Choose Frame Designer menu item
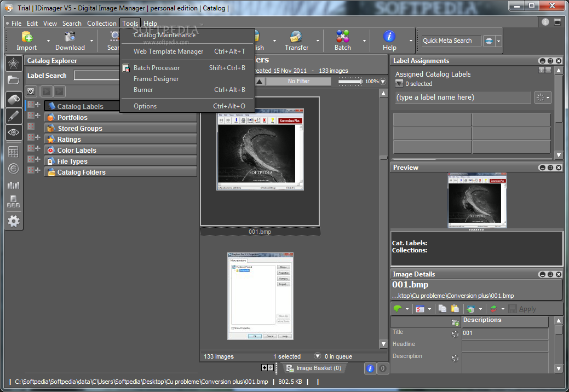This screenshot has height=392, width=569. [187, 79]
